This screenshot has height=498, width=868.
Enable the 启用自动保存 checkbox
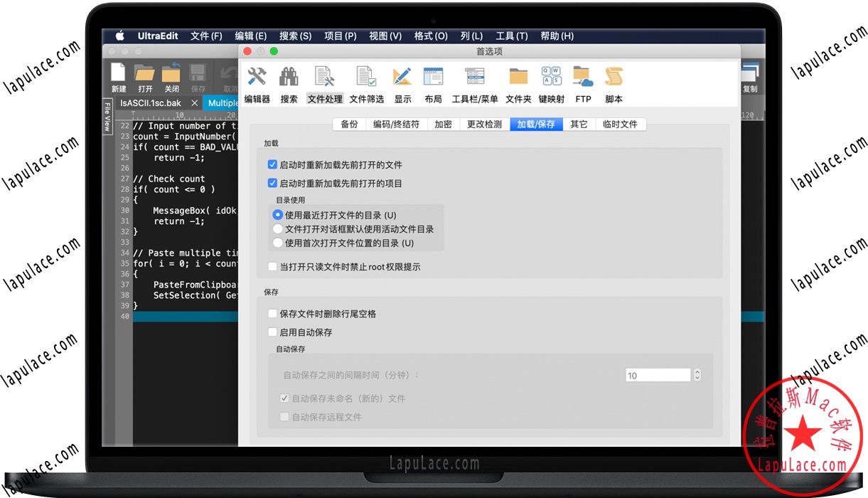272,332
